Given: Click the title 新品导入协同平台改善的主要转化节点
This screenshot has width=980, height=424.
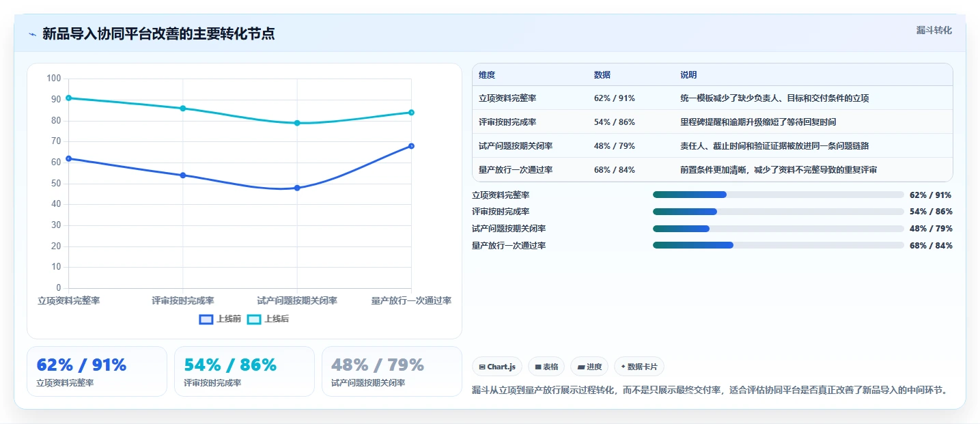Looking at the screenshot, I should pyautogui.click(x=158, y=33).
